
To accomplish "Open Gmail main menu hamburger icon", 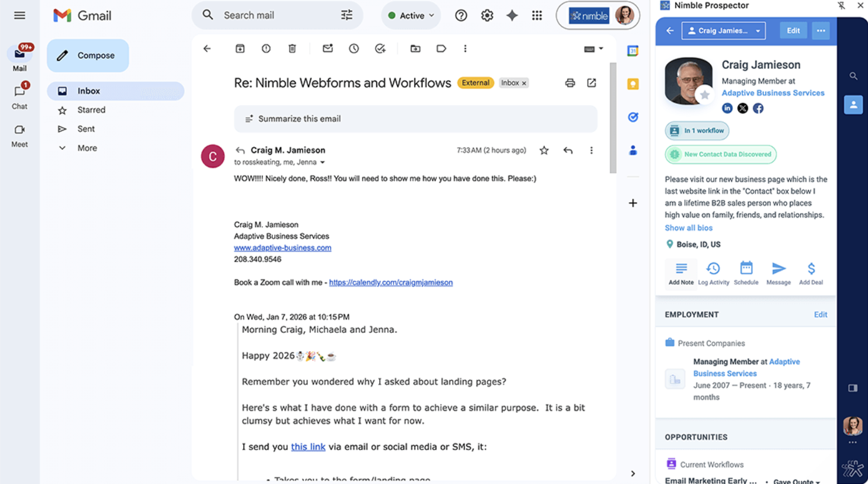I will click(x=20, y=15).
